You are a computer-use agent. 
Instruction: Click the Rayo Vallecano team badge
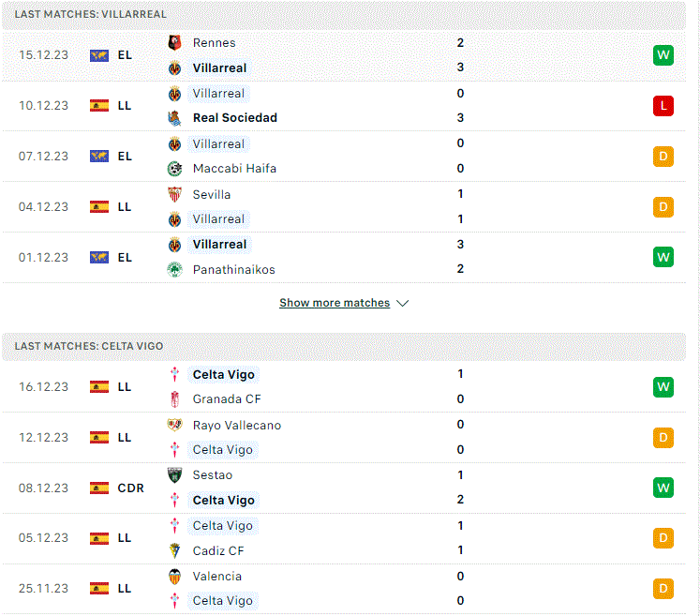tap(174, 425)
